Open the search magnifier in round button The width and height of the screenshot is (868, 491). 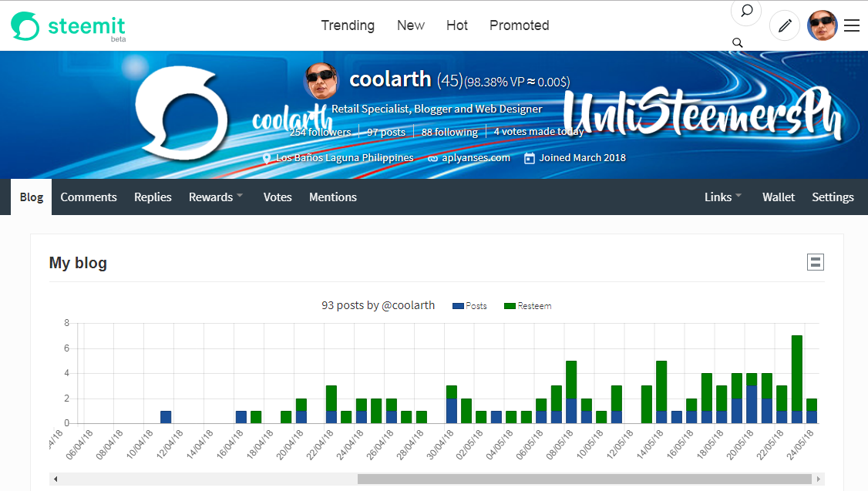[746, 11]
